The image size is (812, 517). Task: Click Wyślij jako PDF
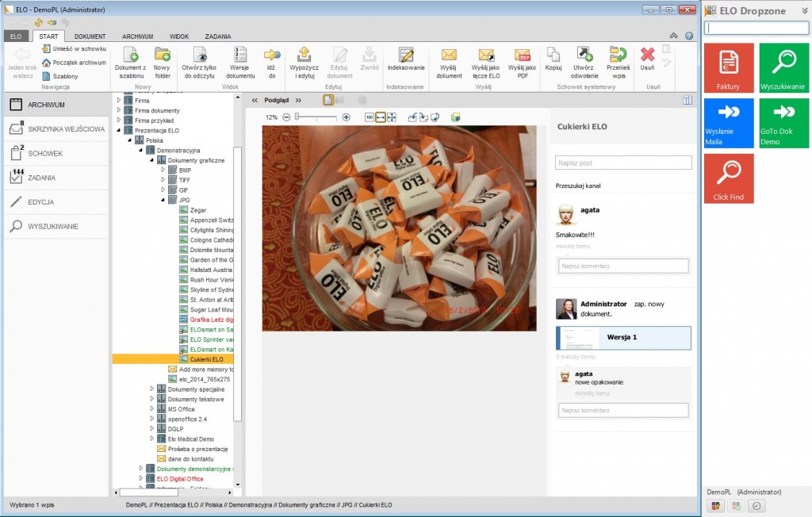522,63
